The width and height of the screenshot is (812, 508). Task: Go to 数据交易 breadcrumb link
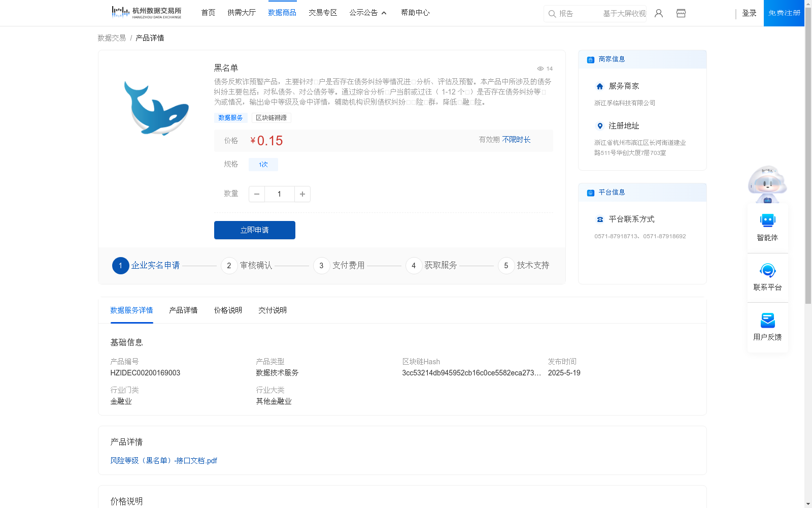click(112, 38)
